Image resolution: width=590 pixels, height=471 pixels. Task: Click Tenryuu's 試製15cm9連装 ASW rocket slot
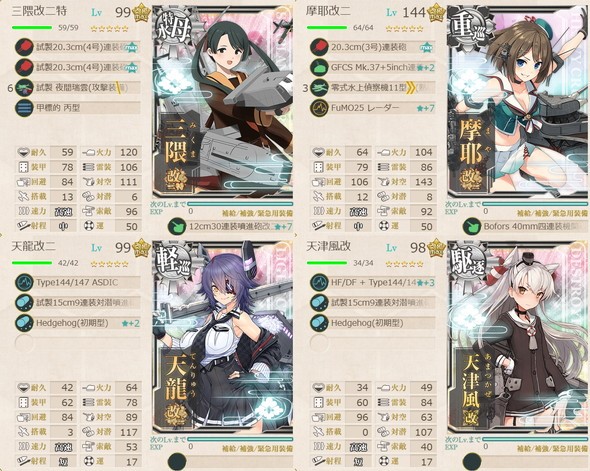[x=87, y=303]
